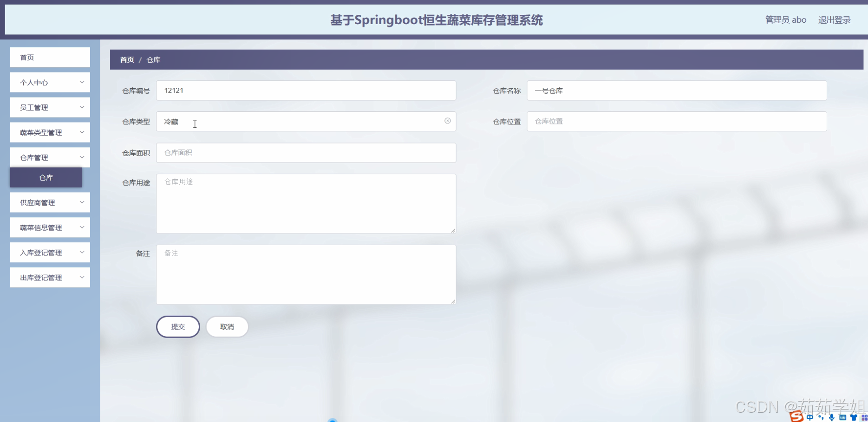Open the Sogou soft keyboard icon
The width and height of the screenshot is (868, 422).
point(843,417)
